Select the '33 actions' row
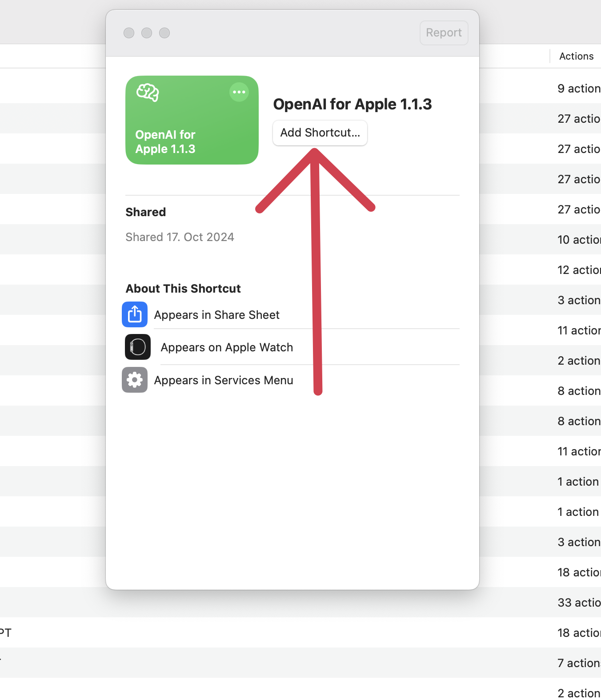Image resolution: width=601 pixels, height=700 pixels. click(300, 603)
